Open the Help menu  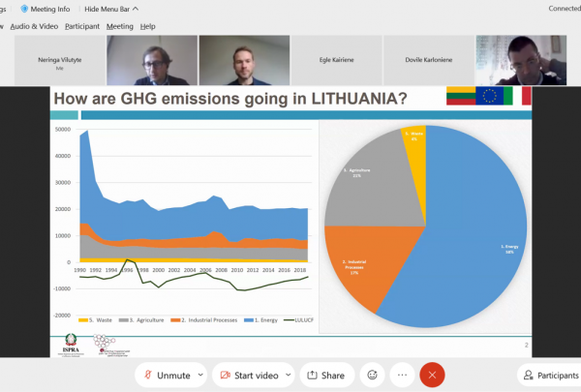[x=148, y=26]
